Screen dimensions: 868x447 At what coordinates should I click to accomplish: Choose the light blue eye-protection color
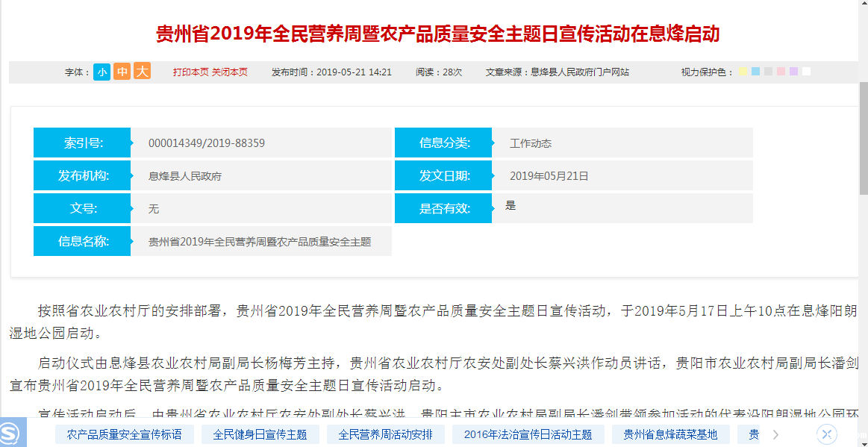pos(755,72)
